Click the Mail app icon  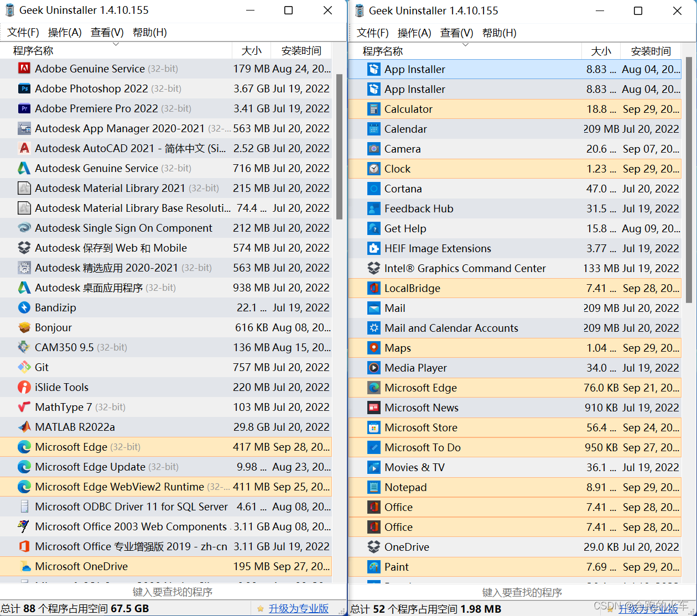pyautogui.click(x=374, y=308)
